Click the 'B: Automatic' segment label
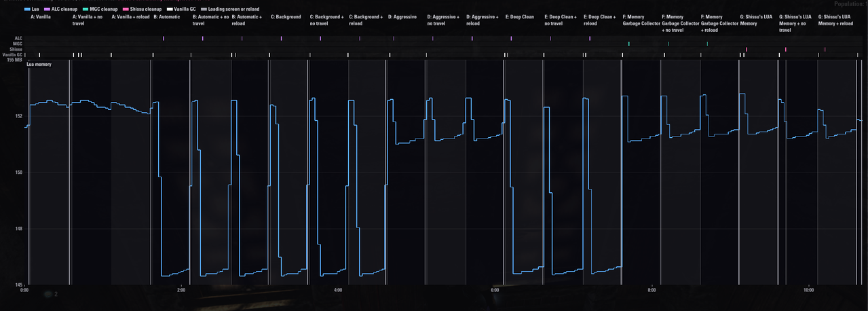 [x=167, y=16]
